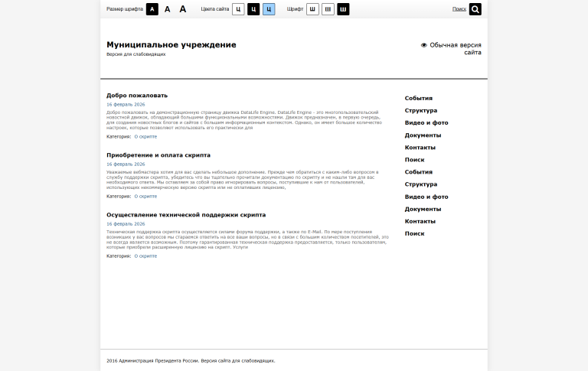Switch to the white Ц color scheme
Image resolution: width=588 pixels, height=371 pixels.
(x=238, y=9)
